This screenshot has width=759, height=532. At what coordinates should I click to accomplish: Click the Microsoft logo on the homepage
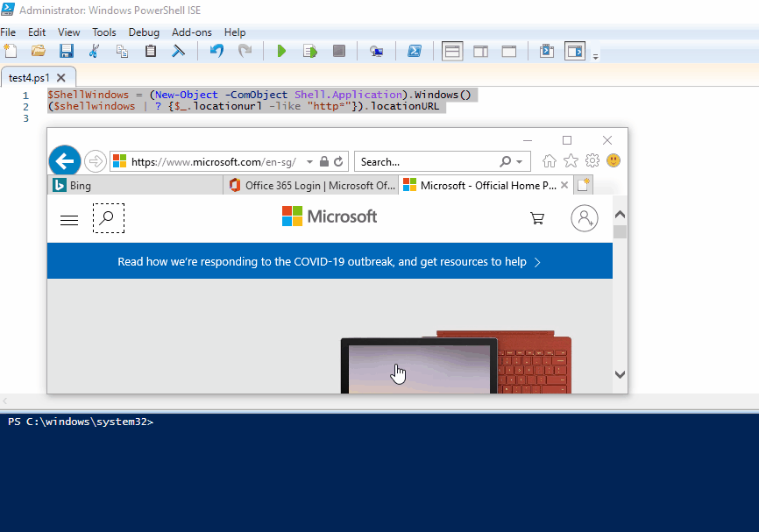coord(329,216)
